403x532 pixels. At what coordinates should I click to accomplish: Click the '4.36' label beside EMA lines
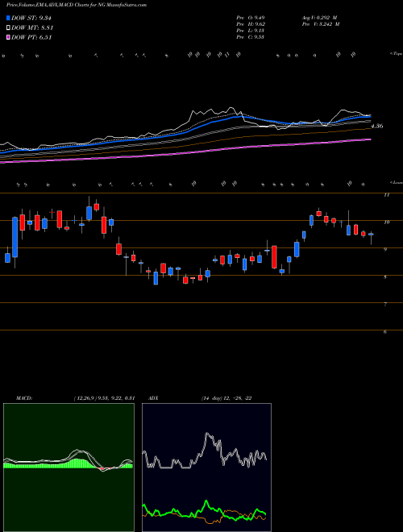377,126
